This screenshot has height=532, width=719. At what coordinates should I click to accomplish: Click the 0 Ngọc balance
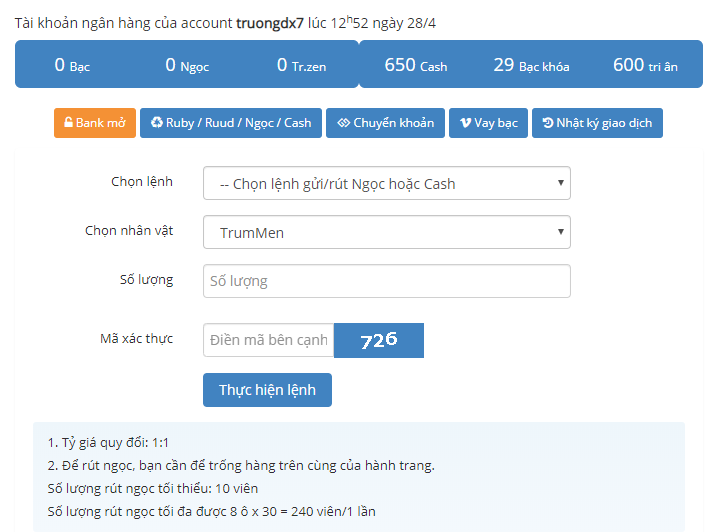point(187,65)
